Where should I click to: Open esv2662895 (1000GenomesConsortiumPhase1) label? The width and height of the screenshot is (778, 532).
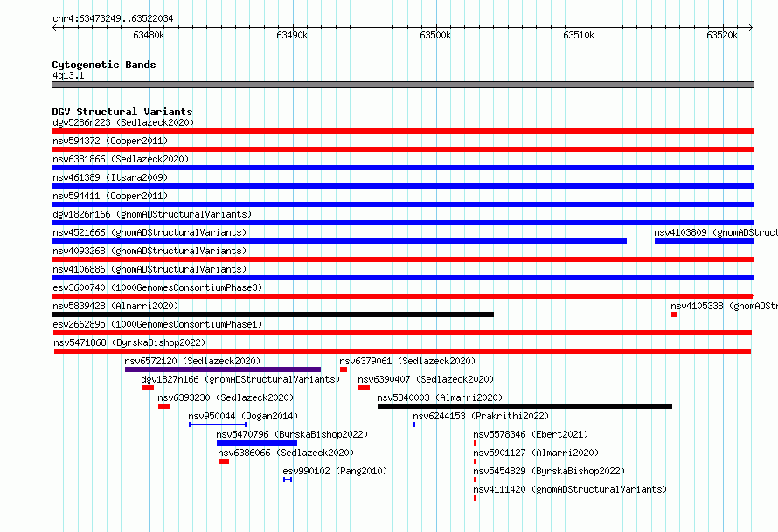(157, 324)
